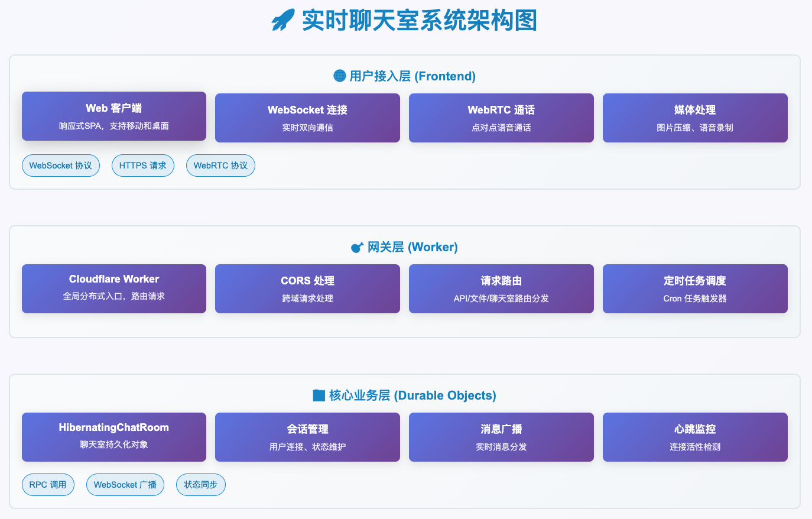Select the 媒体处理 card
The image size is (812, 519).
[x=695, y=118]
